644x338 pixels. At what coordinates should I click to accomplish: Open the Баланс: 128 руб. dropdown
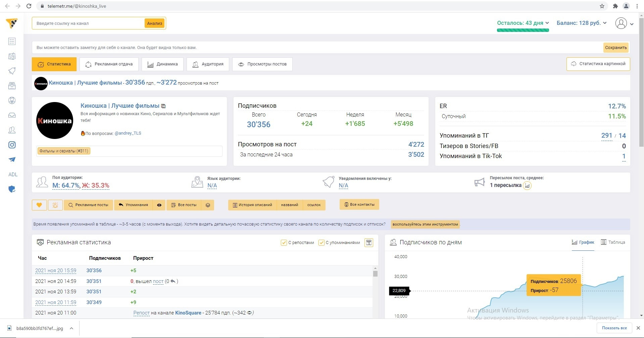(582, 23)
